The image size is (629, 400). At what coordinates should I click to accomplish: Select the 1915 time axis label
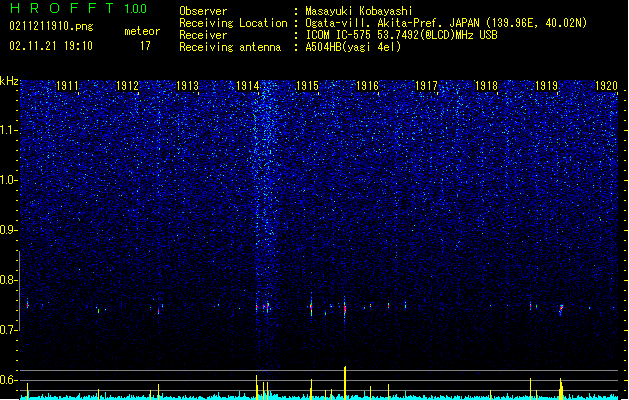pos(307,86)
